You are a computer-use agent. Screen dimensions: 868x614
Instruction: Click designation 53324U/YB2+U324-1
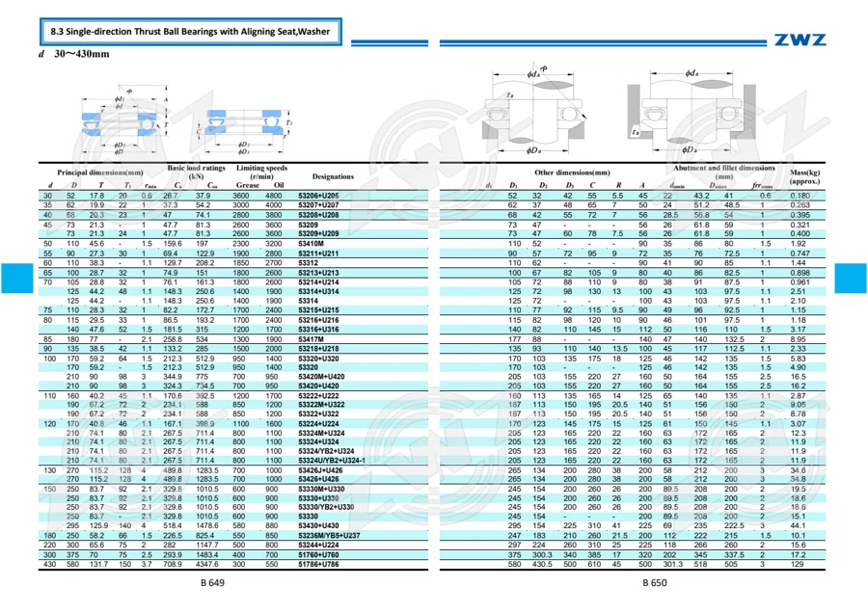(332, 460)
